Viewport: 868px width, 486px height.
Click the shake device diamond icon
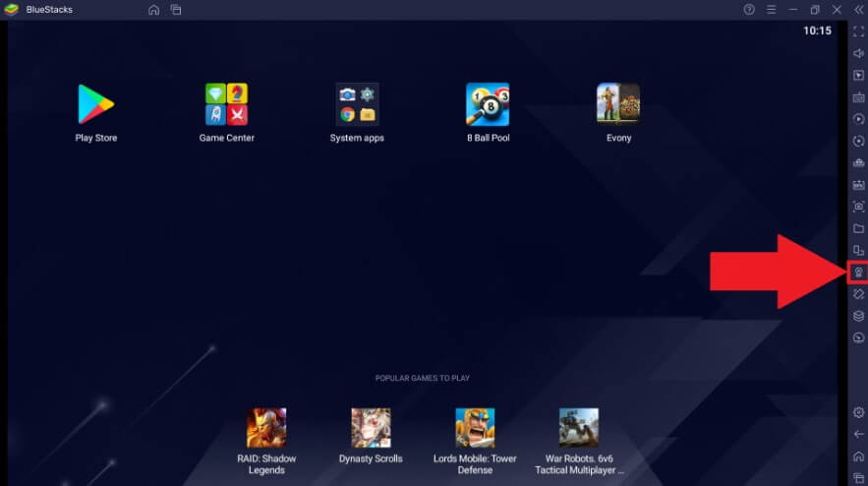click(x=858, y=294)
